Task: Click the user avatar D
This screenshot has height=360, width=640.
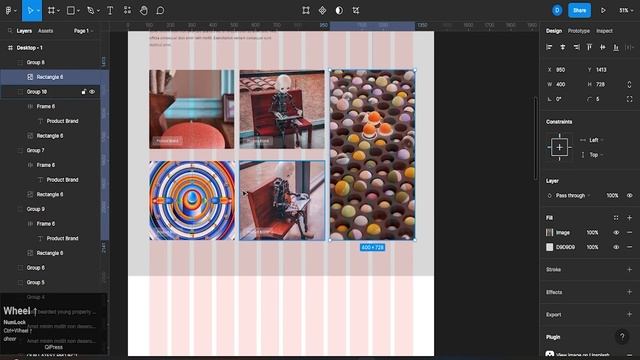Action: (557, 11)
